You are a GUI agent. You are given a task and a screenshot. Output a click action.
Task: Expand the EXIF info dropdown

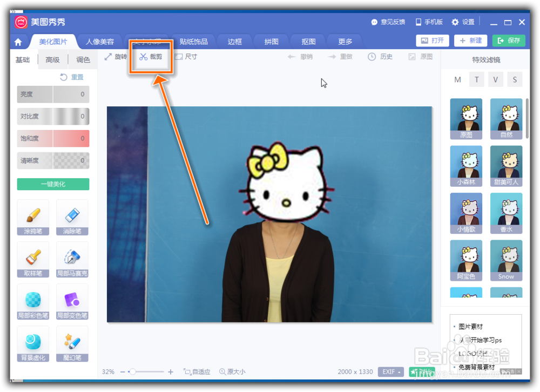tap(391, 372)
